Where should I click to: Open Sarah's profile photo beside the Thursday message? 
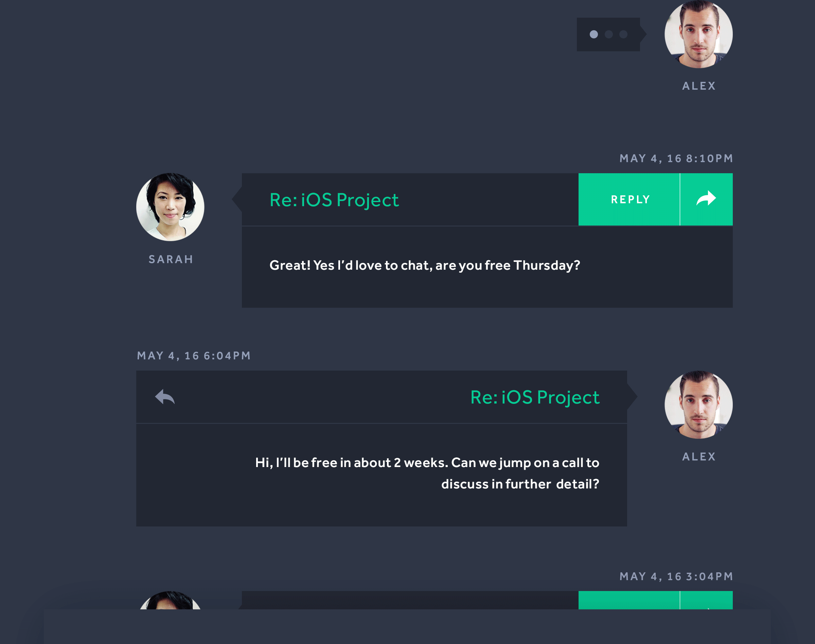pyautogui.click(x=170, y=207)
